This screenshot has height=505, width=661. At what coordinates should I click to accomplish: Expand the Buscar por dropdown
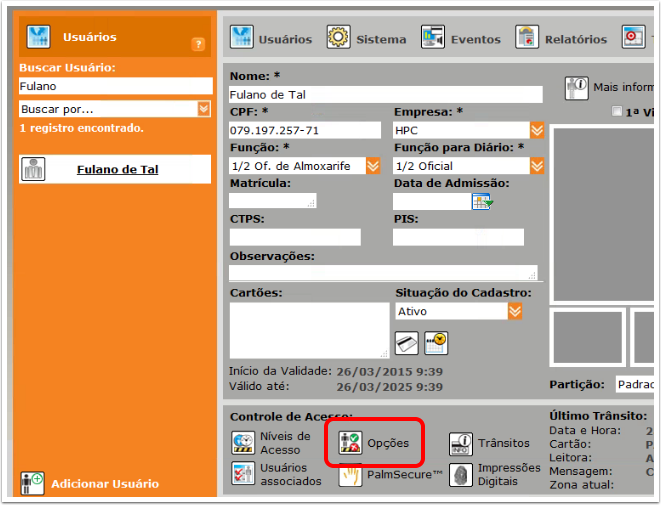(x=204, y=109)
